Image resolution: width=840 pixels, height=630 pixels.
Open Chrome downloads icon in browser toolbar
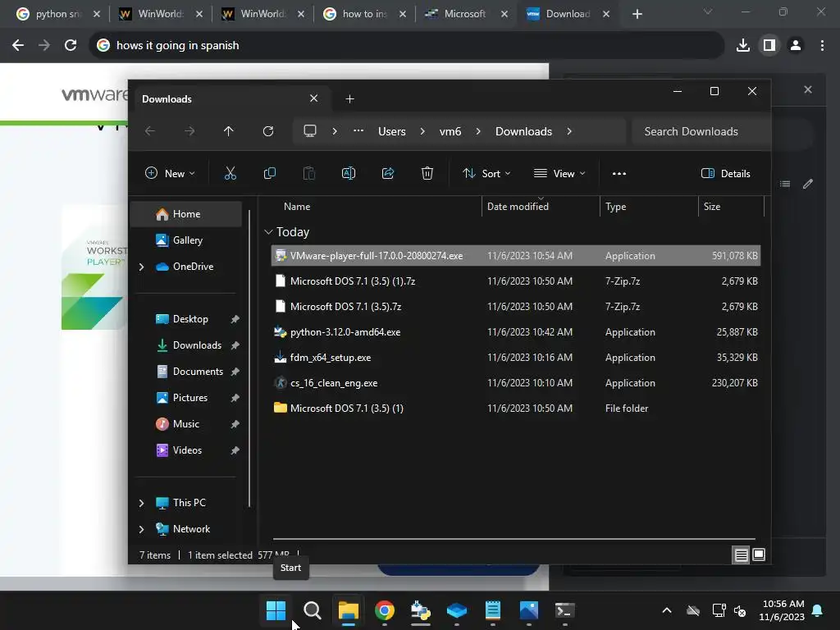[743, 46]
